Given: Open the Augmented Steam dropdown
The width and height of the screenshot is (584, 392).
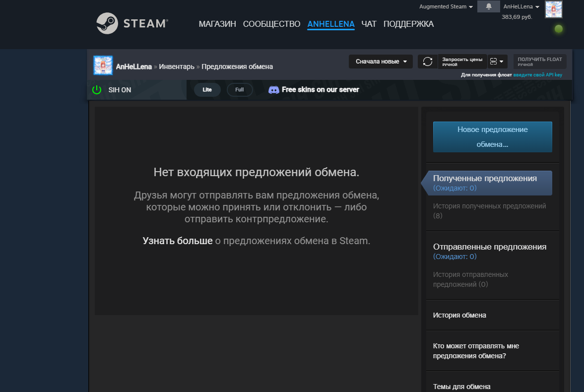Looking at the screenshot, I should coord(446,7).
